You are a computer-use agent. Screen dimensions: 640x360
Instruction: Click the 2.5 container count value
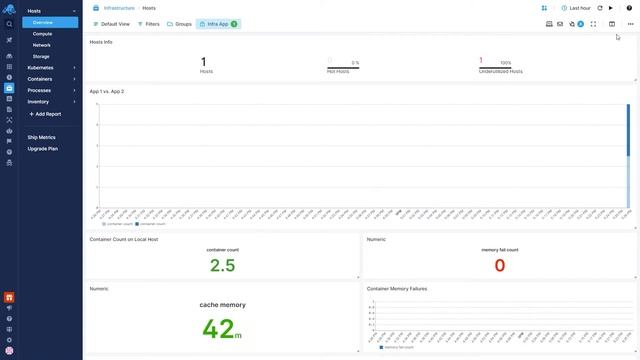[222, 265]
